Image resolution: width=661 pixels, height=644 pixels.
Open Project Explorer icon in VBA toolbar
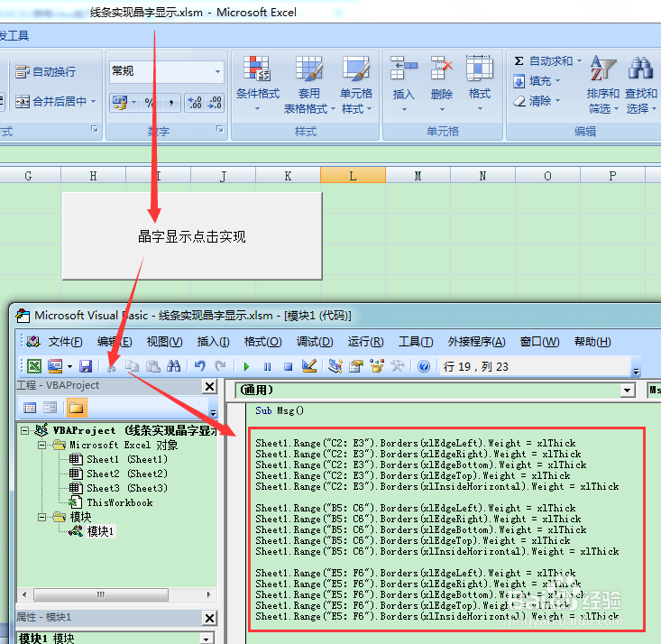(x=335, y=366)
